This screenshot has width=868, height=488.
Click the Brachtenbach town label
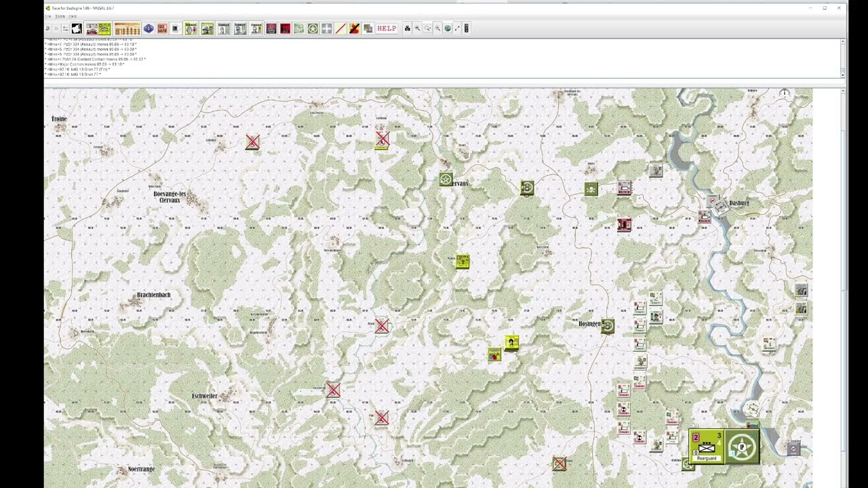(154, 295)
